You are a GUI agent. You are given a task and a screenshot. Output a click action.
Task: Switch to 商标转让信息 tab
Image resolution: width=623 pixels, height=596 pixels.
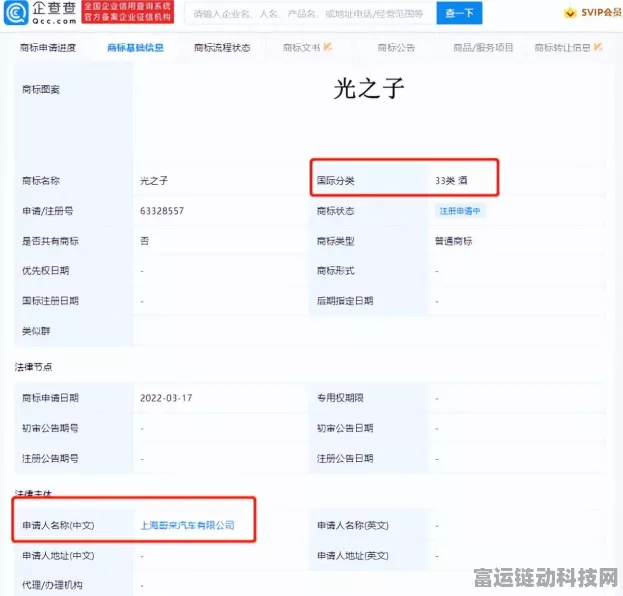click(x=563, y=48)
